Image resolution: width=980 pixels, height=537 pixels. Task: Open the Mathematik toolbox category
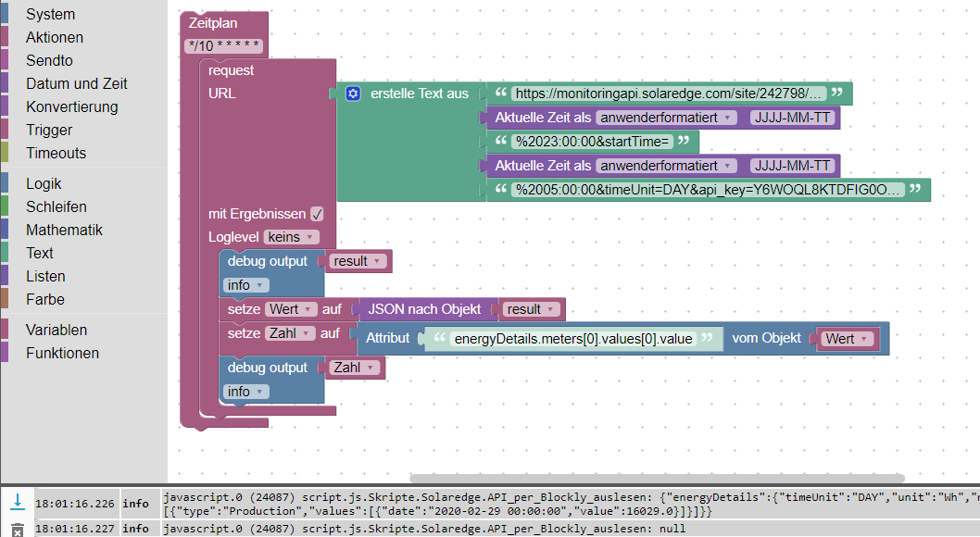64,230
